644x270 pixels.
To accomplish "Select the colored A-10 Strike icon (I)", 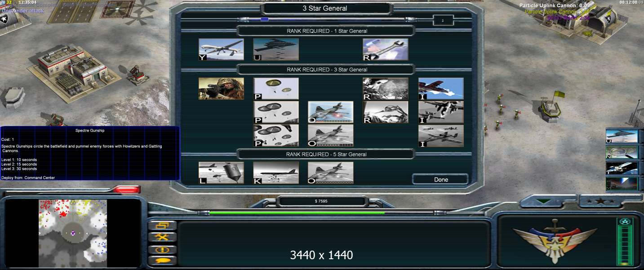I will coord(441,89).
